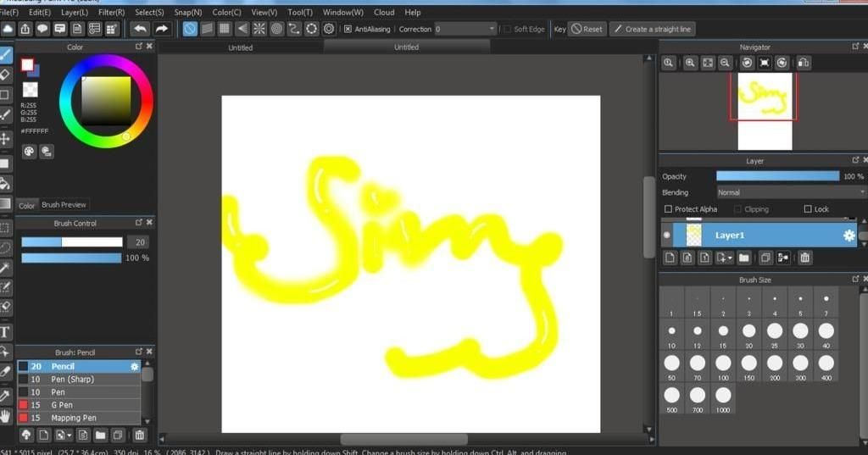Delete brush using Brush panel trash icon
Image resolution: width=868 pixels, height=455 pixels.
[140, 435]
